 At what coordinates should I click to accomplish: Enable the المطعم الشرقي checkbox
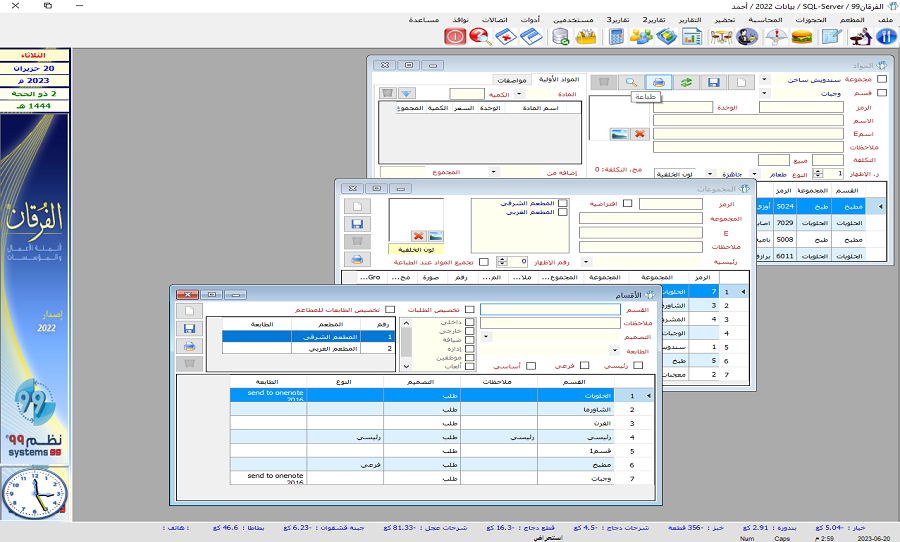pyautogui.click(x=563, y=203)
